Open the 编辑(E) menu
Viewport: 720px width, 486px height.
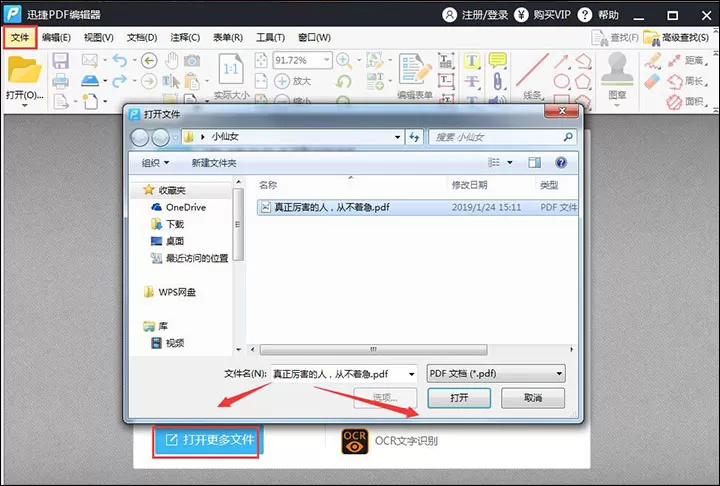click(x=56, y=38)
